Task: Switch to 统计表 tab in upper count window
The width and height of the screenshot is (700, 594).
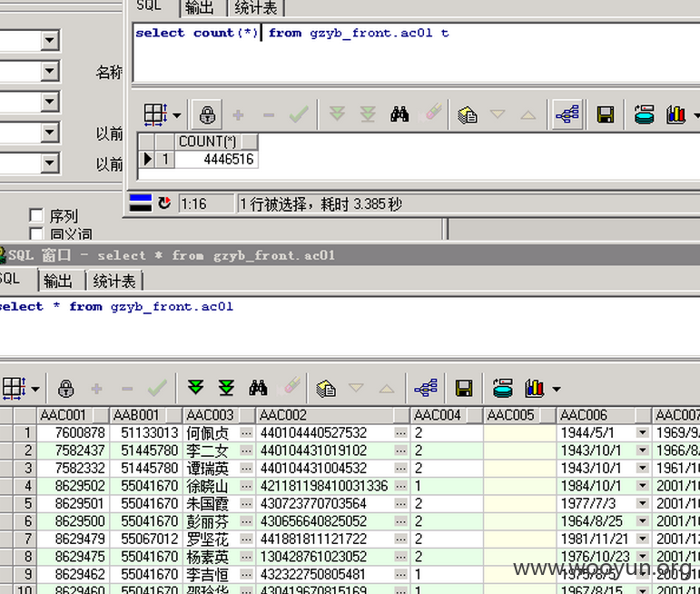Action: 256,7
